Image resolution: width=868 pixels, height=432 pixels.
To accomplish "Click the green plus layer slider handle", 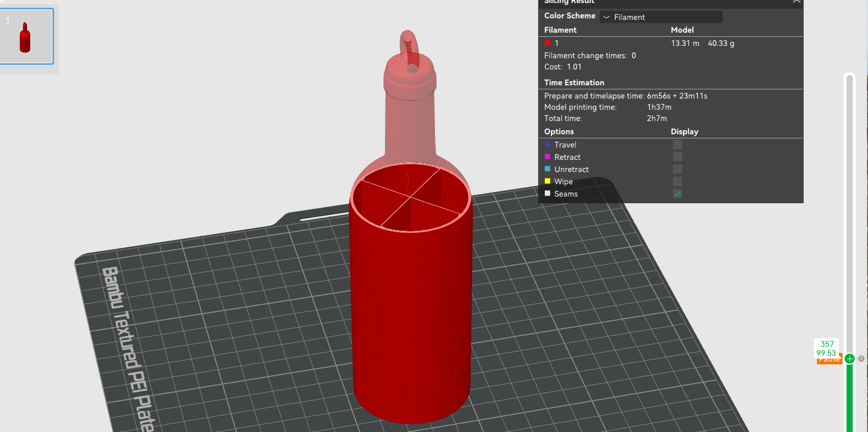I will 850,358.
